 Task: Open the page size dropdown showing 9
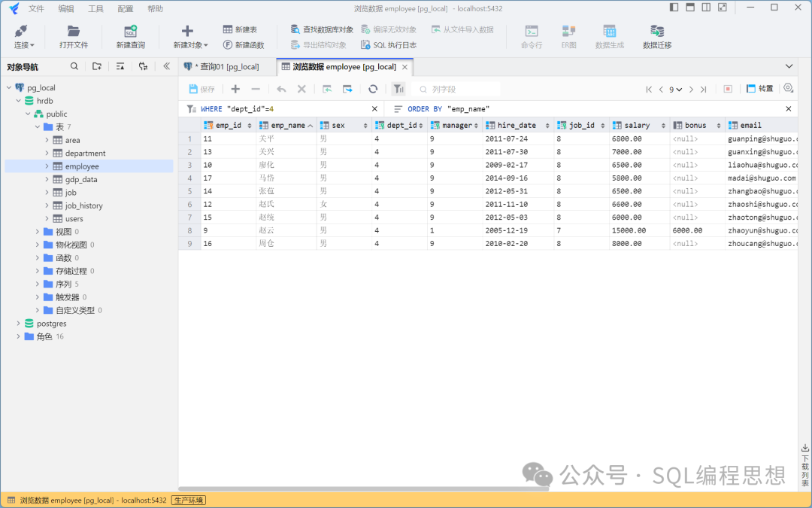(x=675, y=90)
